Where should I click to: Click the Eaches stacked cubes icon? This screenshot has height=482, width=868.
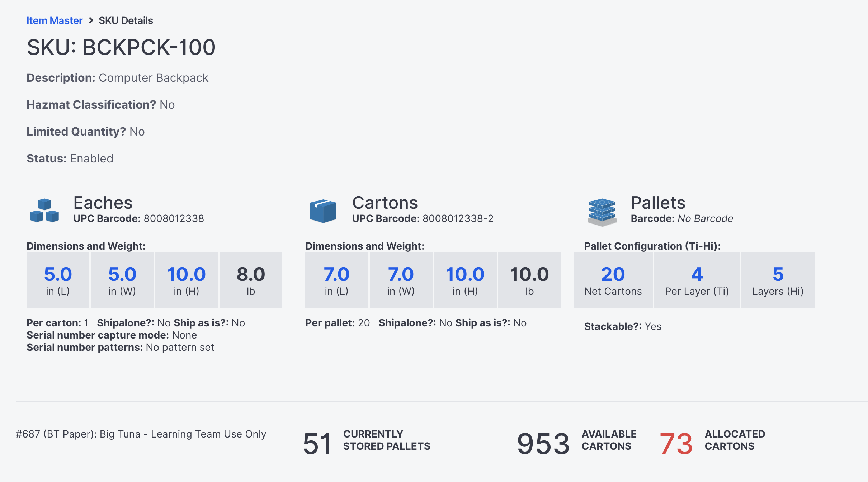tap(44, 211)
